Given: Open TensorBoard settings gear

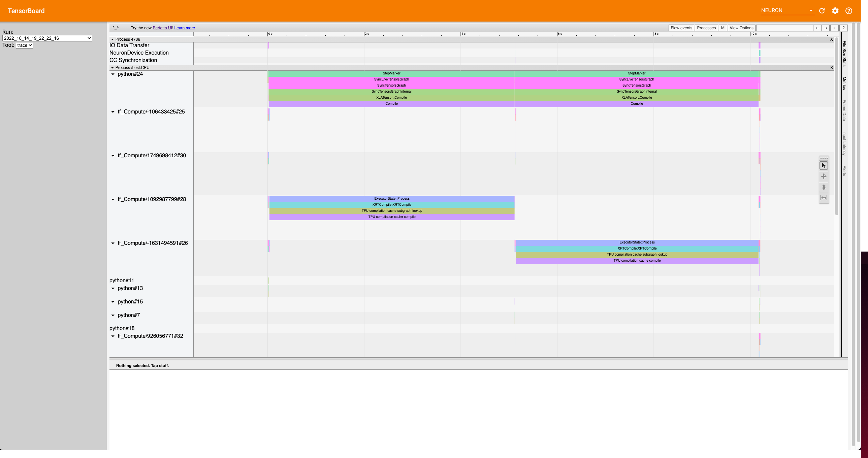Looking at the screenshot, I should click(x=835, y=10).
